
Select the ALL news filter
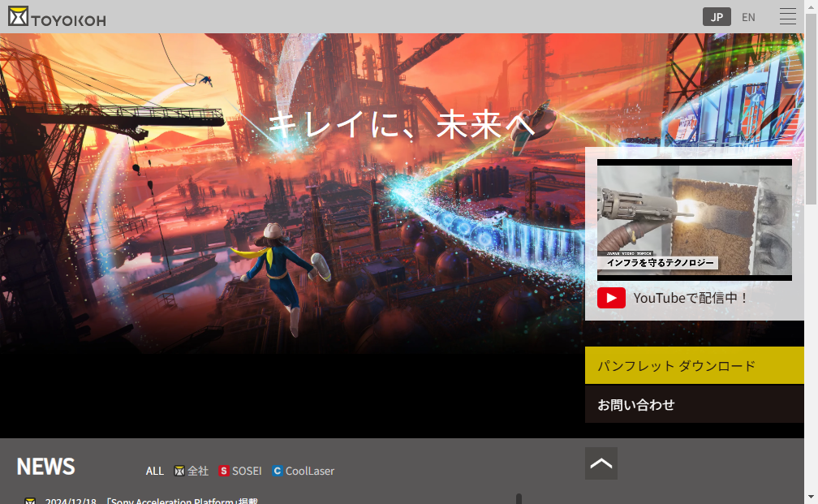point(154,471)
